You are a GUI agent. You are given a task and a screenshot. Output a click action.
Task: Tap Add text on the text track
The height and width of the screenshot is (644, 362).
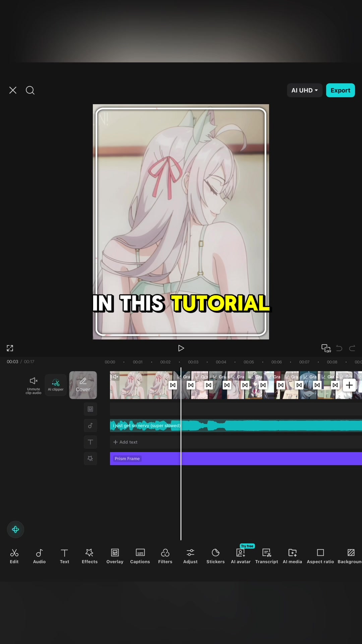[125, 442]
